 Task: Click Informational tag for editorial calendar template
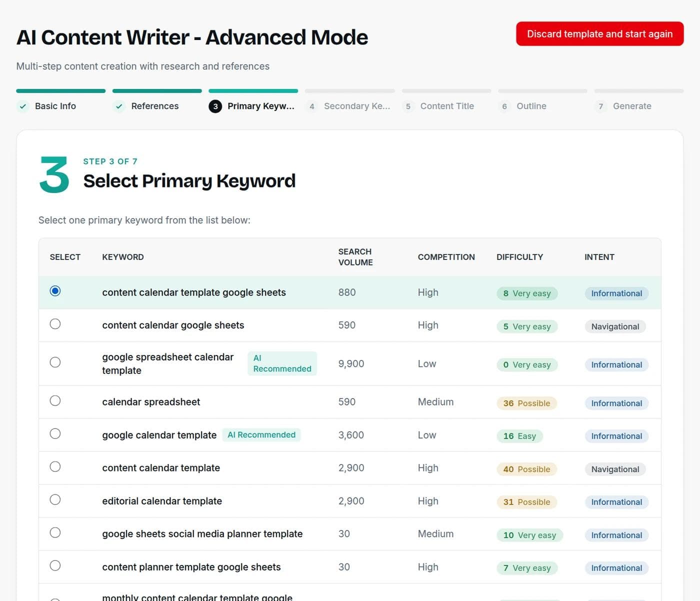click(616, 502)
